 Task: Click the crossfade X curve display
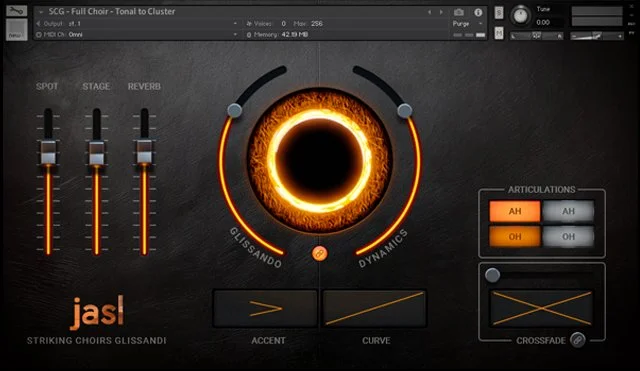tap(542, 308)
